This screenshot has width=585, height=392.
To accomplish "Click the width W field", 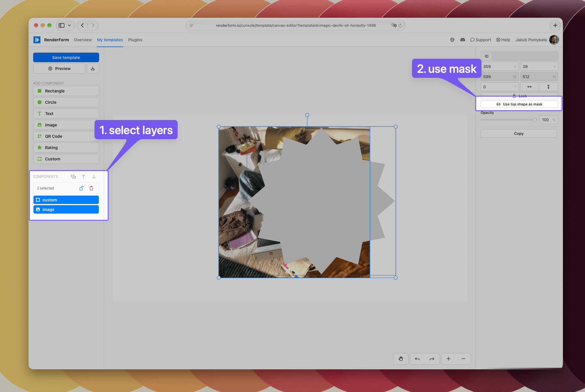I will point(500,77).
